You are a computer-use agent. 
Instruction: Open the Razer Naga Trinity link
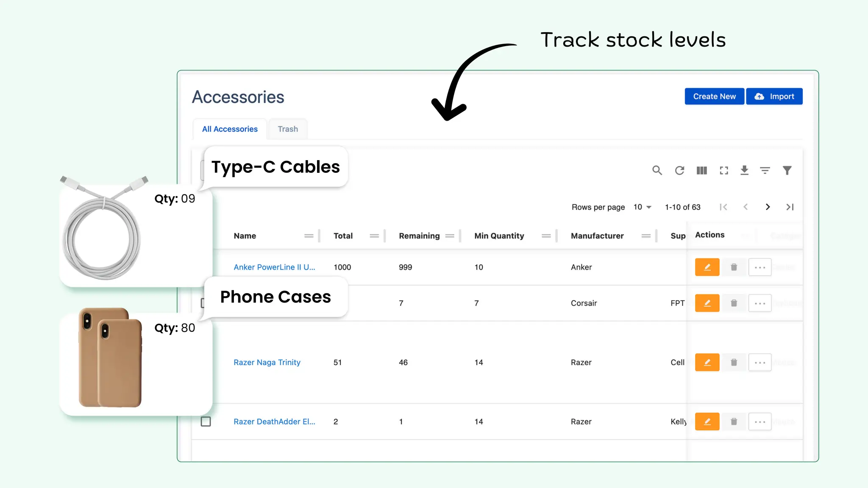pyautogui.click(x=267, y=363)
